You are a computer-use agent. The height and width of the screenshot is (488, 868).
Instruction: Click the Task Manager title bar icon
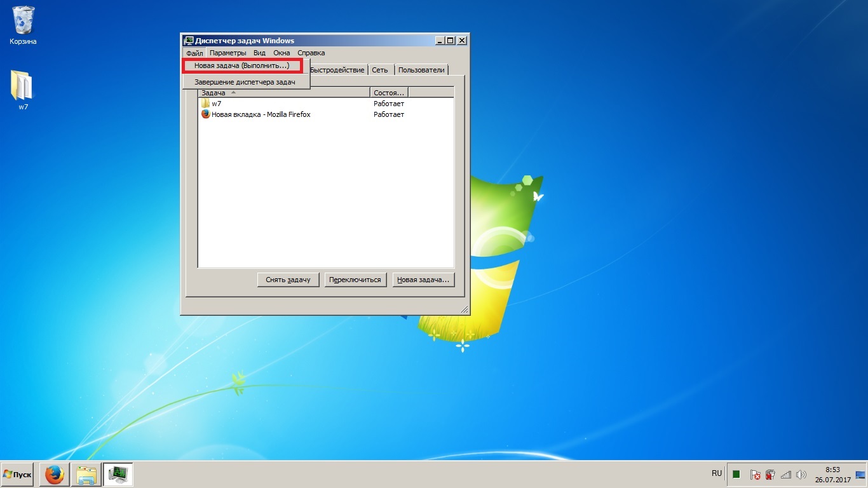[189, 41]
